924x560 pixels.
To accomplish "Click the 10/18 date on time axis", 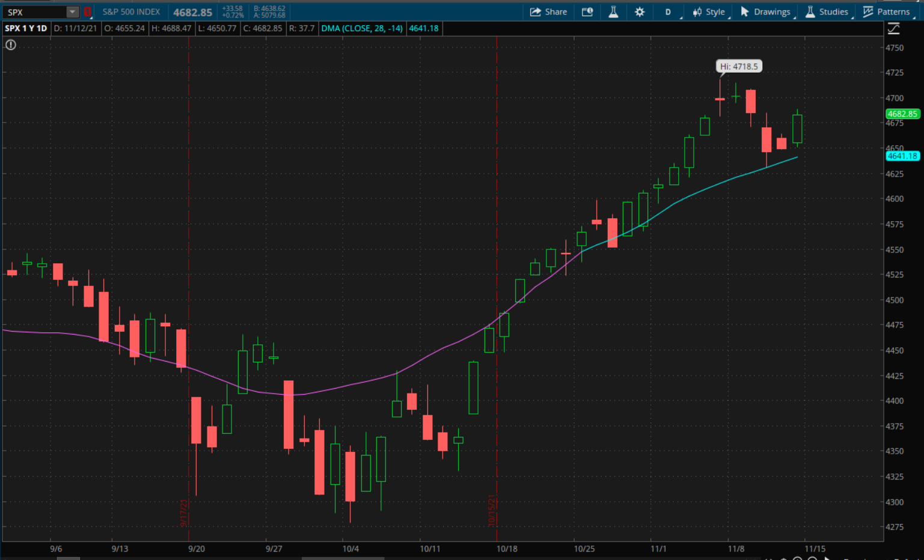I will tap(507, 549).
